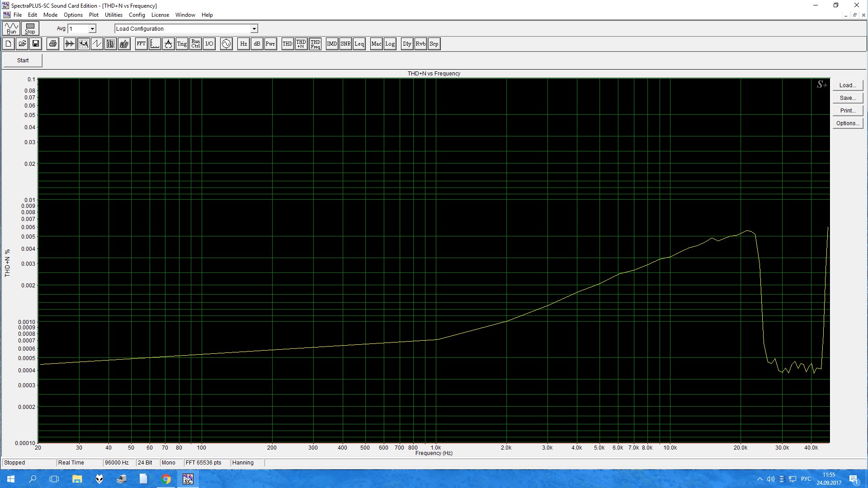Open the Utilities menu
The width and height of the screenshot is (868, 488).
(x=113, y=15)
